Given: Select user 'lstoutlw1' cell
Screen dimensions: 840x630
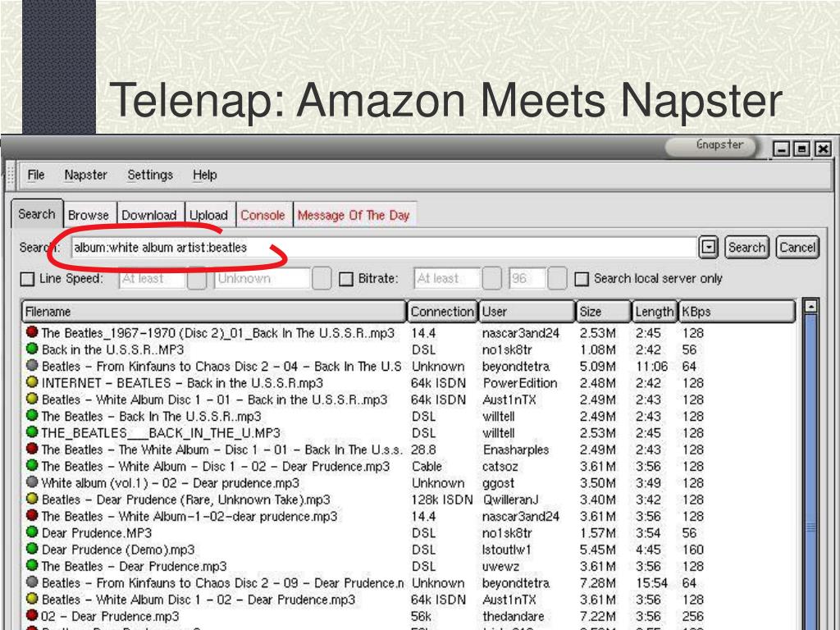Looking at the screenshot, I should click(x=506, y=550).
